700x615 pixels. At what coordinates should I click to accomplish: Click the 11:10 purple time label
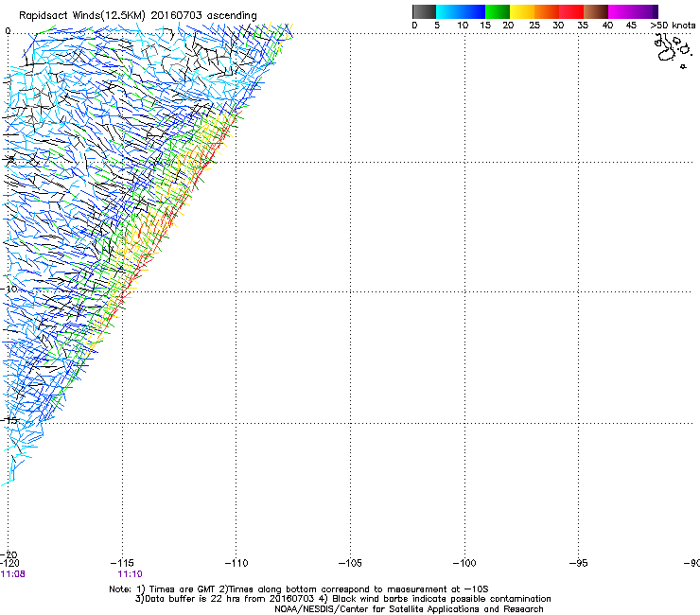tap(130, 574)
